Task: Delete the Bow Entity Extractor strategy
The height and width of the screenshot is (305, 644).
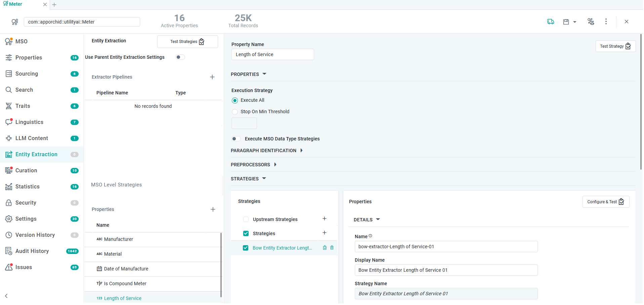Action: pyautogui.click(x=332, y=248)
